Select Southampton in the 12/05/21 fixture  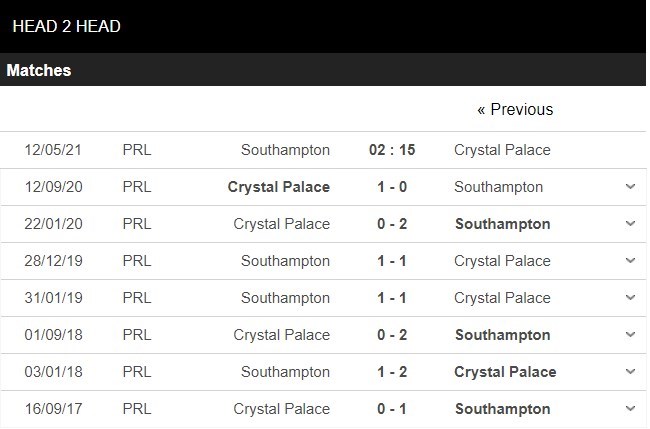(x=285, y=150)
